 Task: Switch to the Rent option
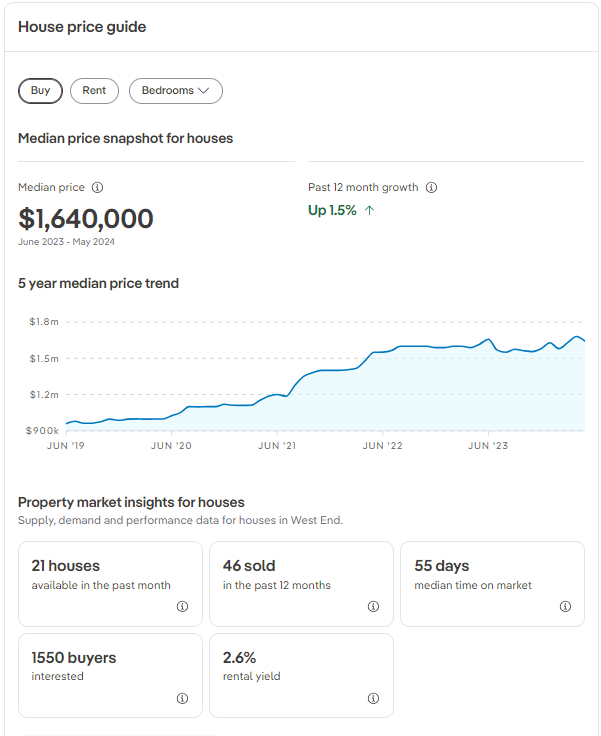pos(94,91)
